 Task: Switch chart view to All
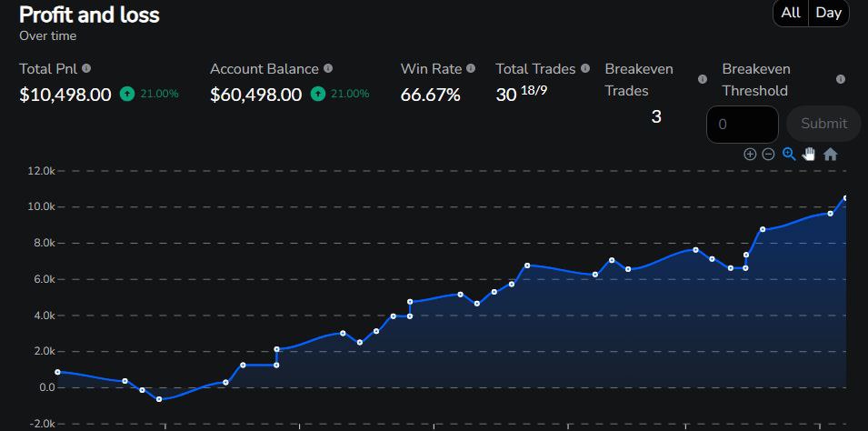(791, 14)
